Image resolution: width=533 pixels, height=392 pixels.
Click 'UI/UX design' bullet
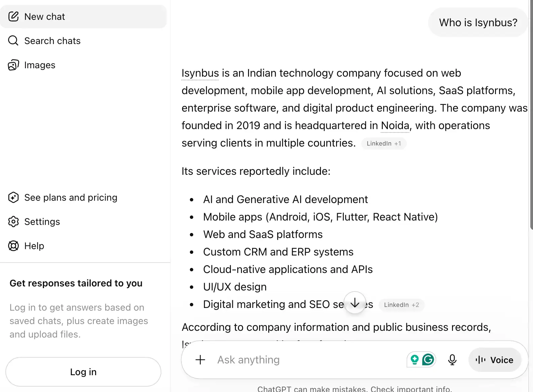[235, 287]
